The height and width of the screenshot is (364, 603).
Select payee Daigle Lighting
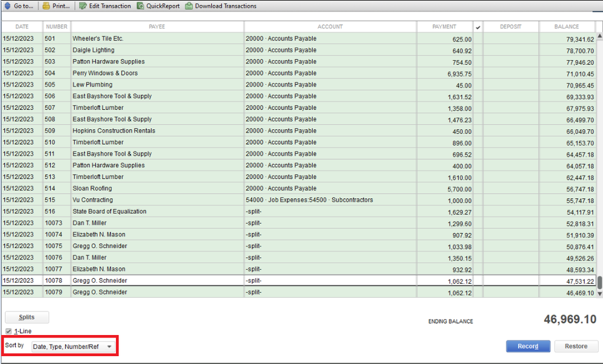coord(94,50)
